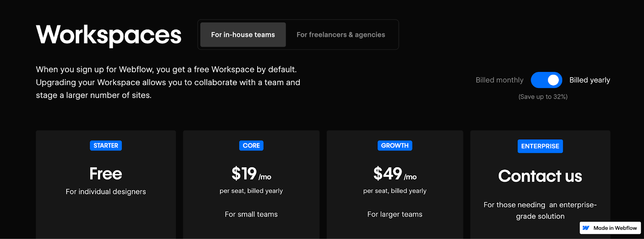Image resolution: width=644 pixels, height=239 pixels.
Task: Select Billed yearly option label
Action: pyautogui.click(x=590, y=80)
